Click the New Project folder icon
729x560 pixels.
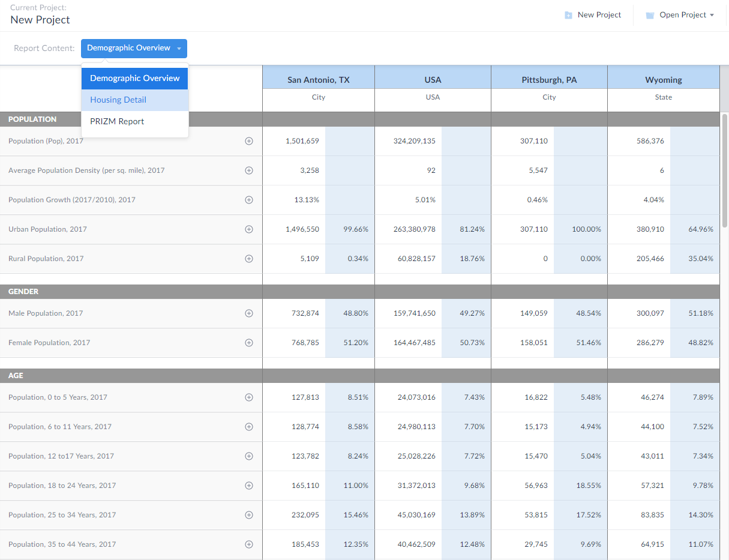tap(568, 15)
